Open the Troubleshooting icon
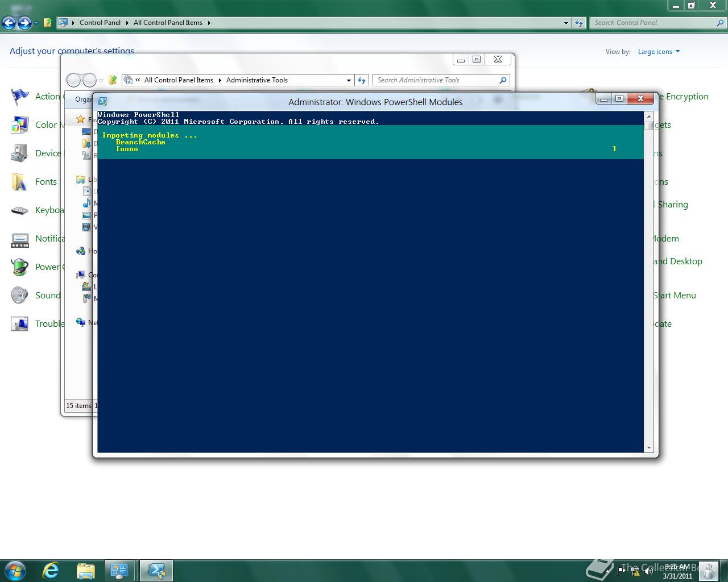Viewport: 728px width, 582px height. 20,324
